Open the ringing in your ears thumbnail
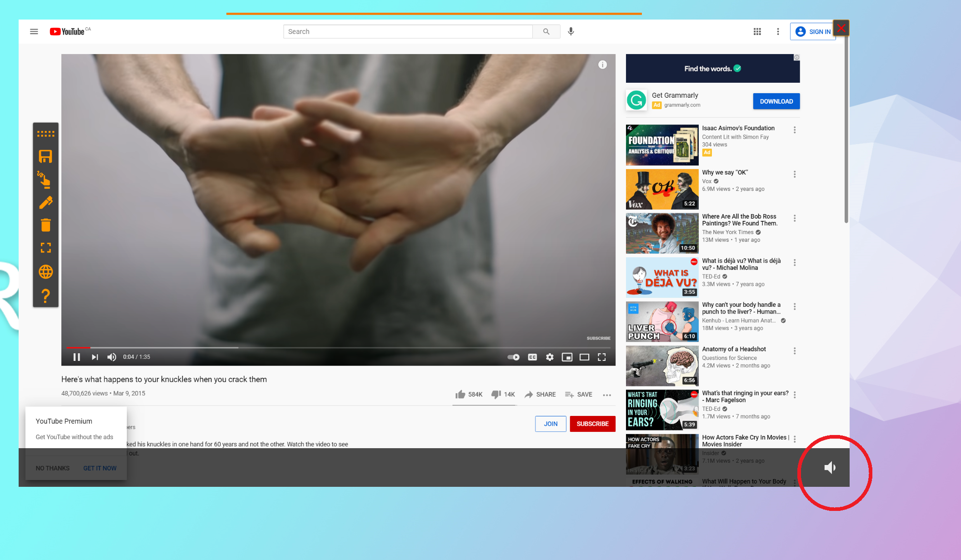Viewport: 961px width, 560px height. (662, 410)
